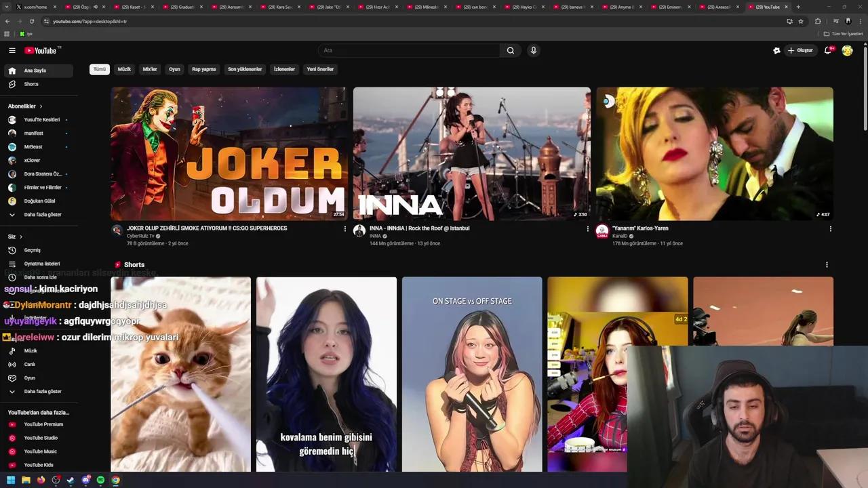Open Geçmiş watch history
The height and width of the screenshot is (488, 868).
(37, 250)
